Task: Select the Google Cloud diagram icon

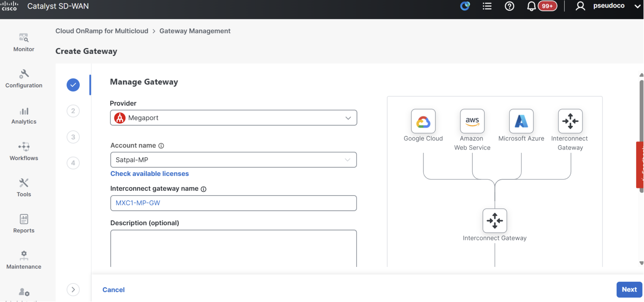Action: 423,121
